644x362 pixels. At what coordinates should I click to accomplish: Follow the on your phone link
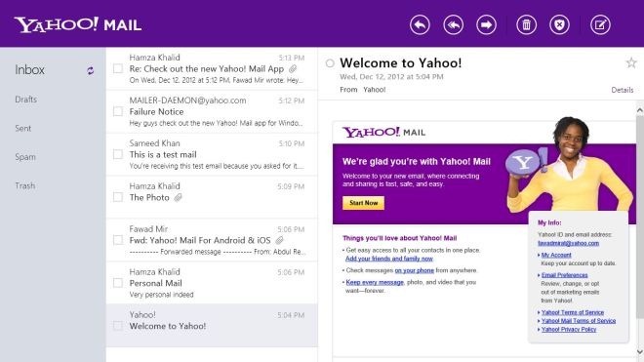[414, 270]
